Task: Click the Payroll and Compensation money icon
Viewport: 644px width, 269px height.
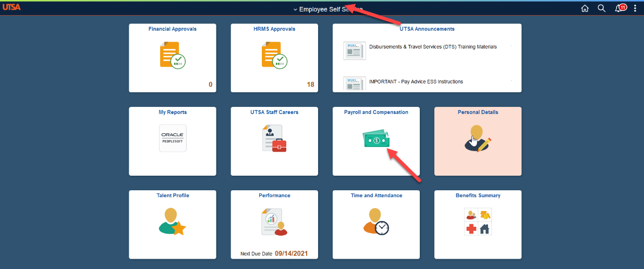Action: (x=376, y=139)
